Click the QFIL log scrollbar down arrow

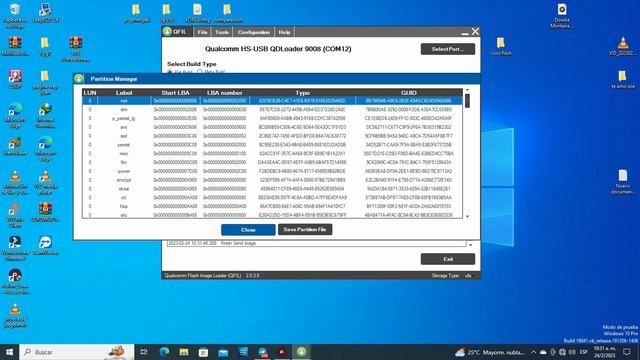click(x=470, y=245)
